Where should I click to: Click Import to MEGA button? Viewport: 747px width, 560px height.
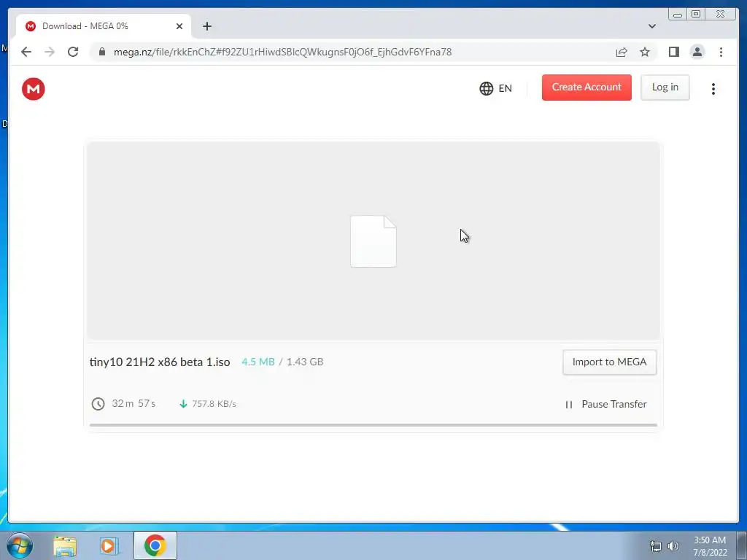[x=609, y=362]
